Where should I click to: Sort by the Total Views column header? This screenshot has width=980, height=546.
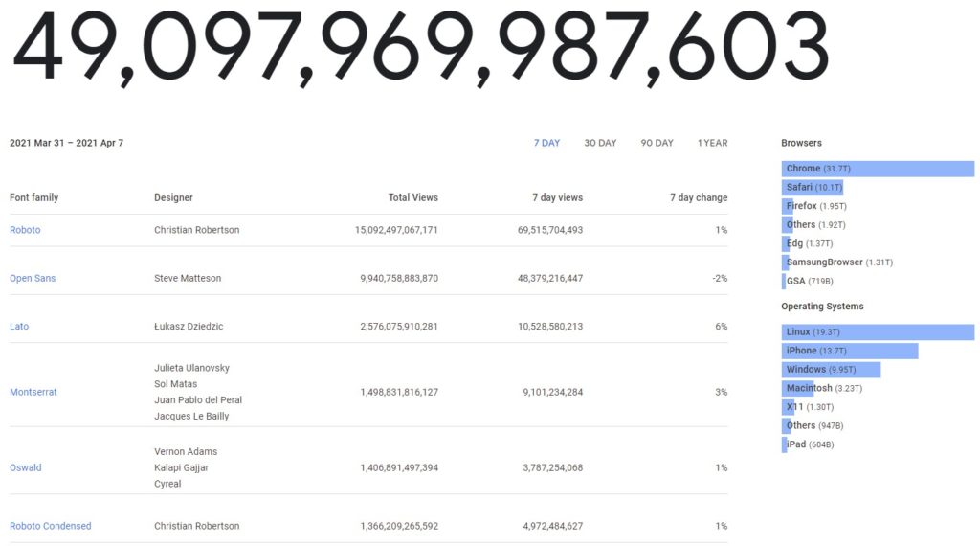[413, 197]
